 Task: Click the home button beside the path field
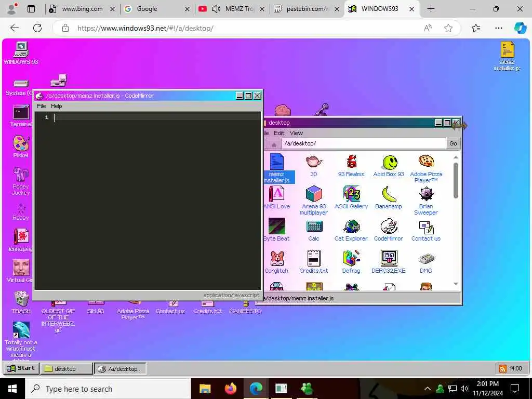tap(274, 144)
